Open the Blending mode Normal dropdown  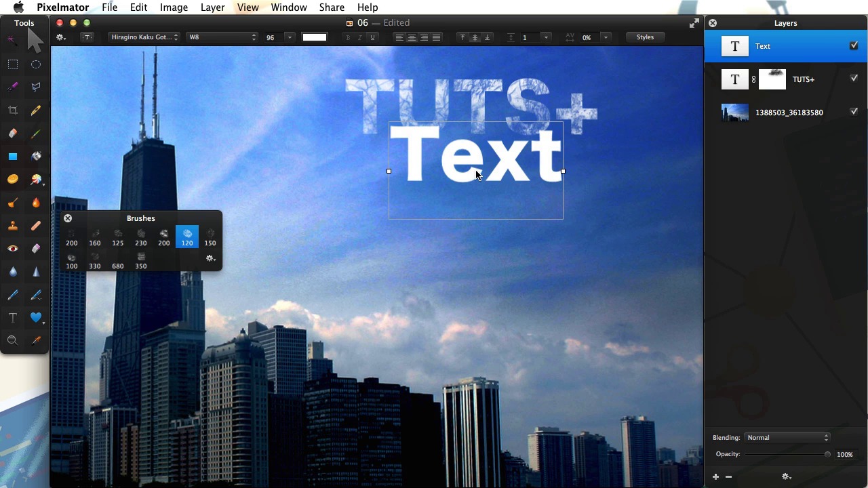(x=787, y=438)
